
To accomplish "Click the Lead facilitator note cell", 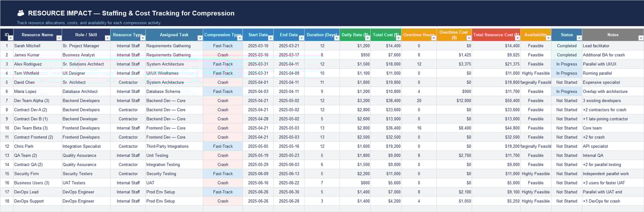I will coord(613,46).
